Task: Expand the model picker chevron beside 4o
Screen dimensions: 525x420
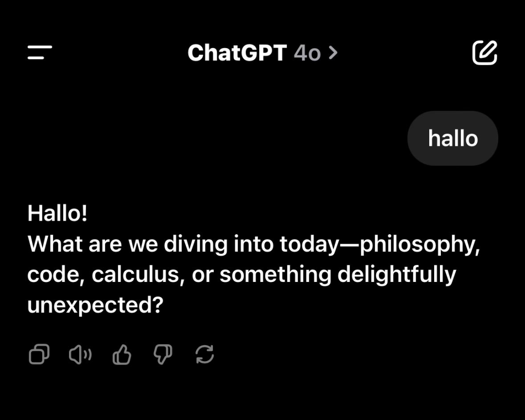Action: [332, 52]
